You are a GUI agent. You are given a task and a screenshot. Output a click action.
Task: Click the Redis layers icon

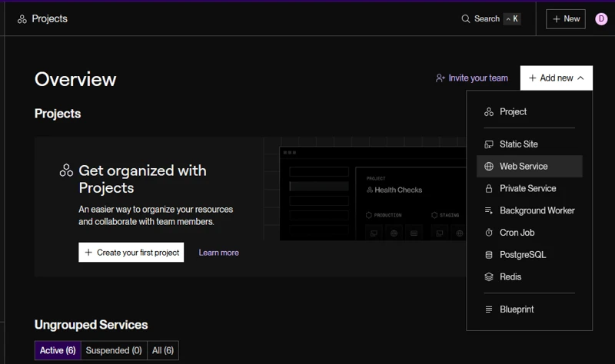(x=489, y=277)
